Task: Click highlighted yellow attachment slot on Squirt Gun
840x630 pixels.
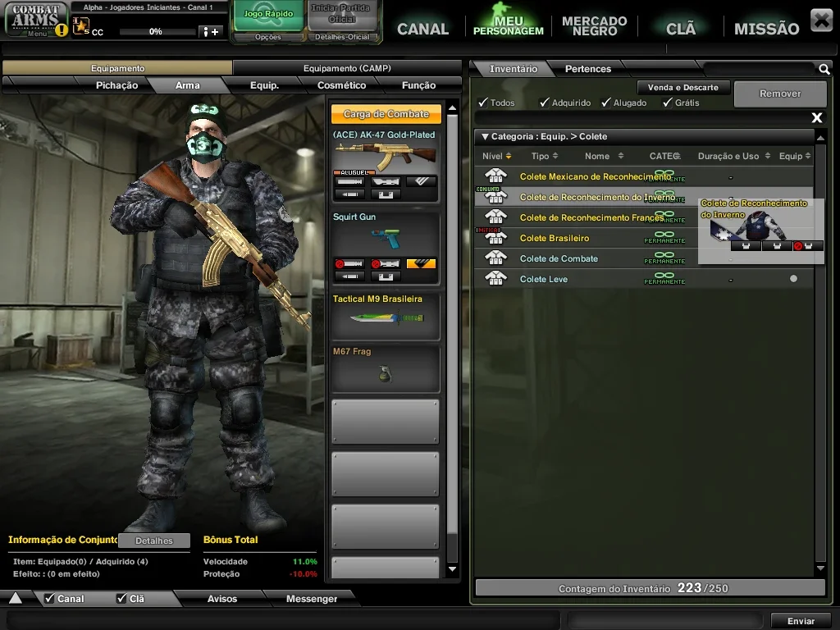Action: coord(421,263)
